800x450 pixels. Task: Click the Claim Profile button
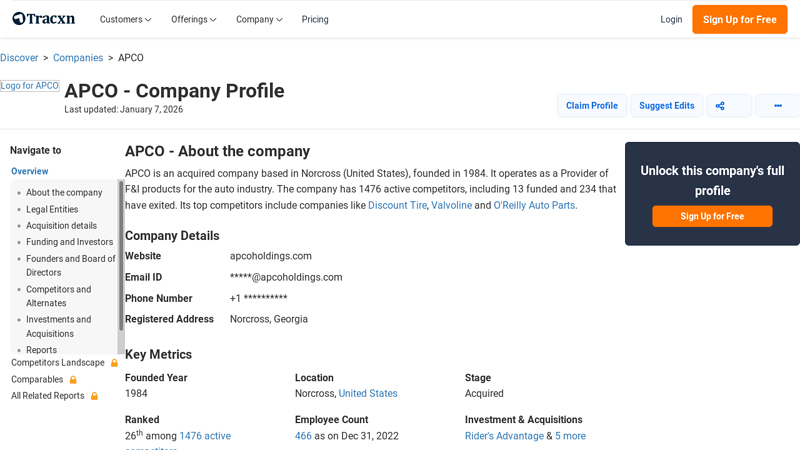pyautogui.click(x=591, y=106)
